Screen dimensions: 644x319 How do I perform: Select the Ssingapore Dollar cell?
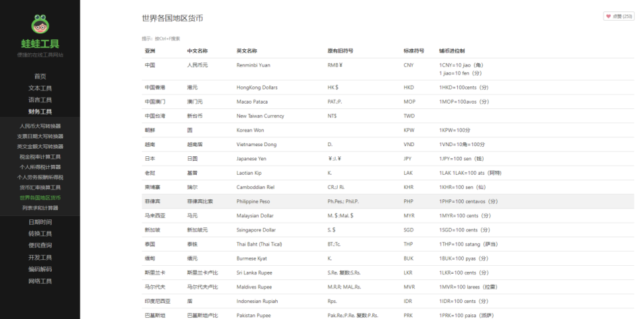point(257,230)
